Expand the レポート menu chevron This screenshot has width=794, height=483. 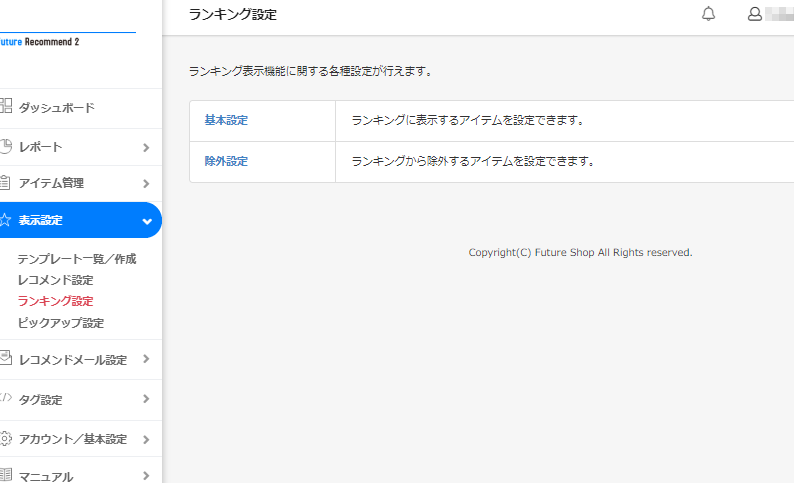146,147
